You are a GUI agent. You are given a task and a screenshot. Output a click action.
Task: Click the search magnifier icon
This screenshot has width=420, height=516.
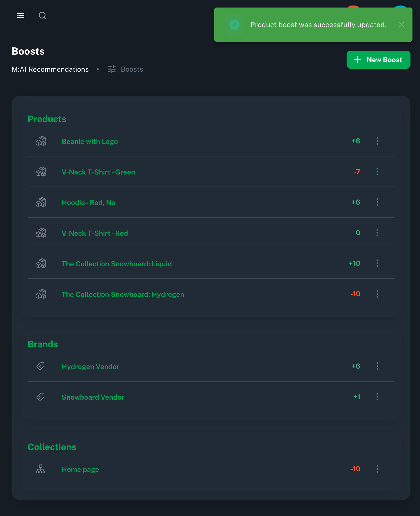[43, 16]
